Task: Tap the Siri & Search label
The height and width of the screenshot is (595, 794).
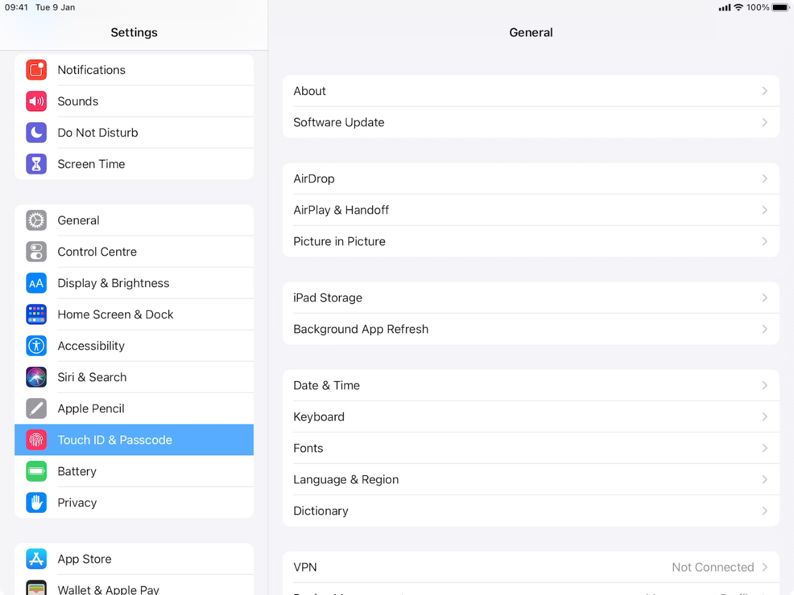Action: tap(92, 377)
